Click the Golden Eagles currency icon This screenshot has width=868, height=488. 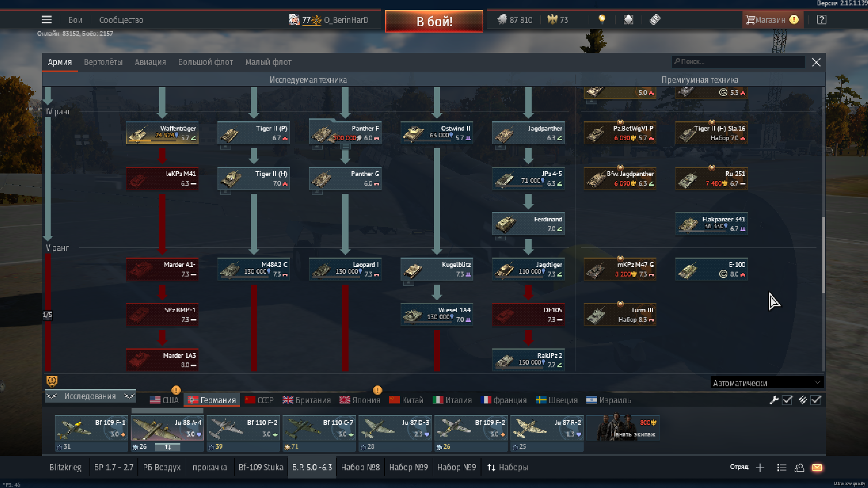pyautogui.click(x=552, y=19)
